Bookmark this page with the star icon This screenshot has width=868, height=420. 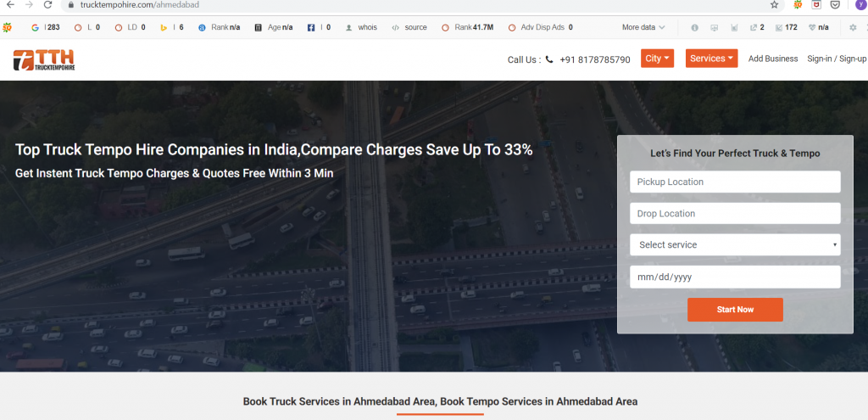773,5
